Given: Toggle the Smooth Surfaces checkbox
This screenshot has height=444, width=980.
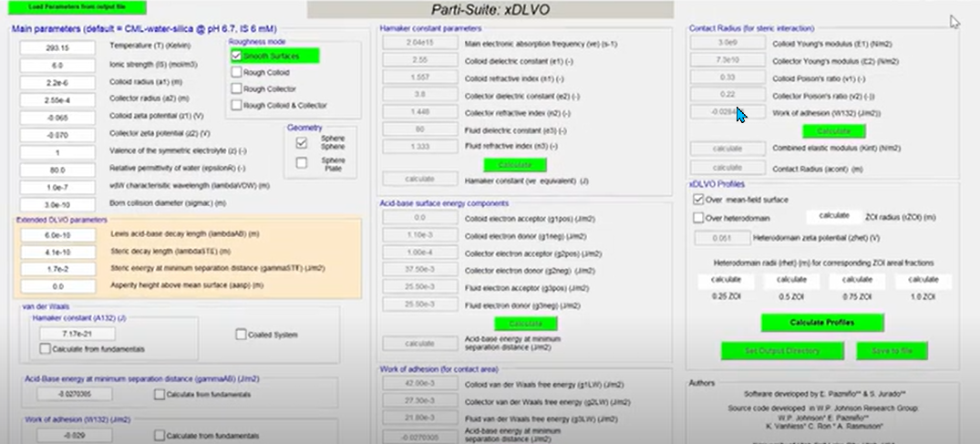Looking at the screenshot, I should pyautogui.click(x=236, y=56).
